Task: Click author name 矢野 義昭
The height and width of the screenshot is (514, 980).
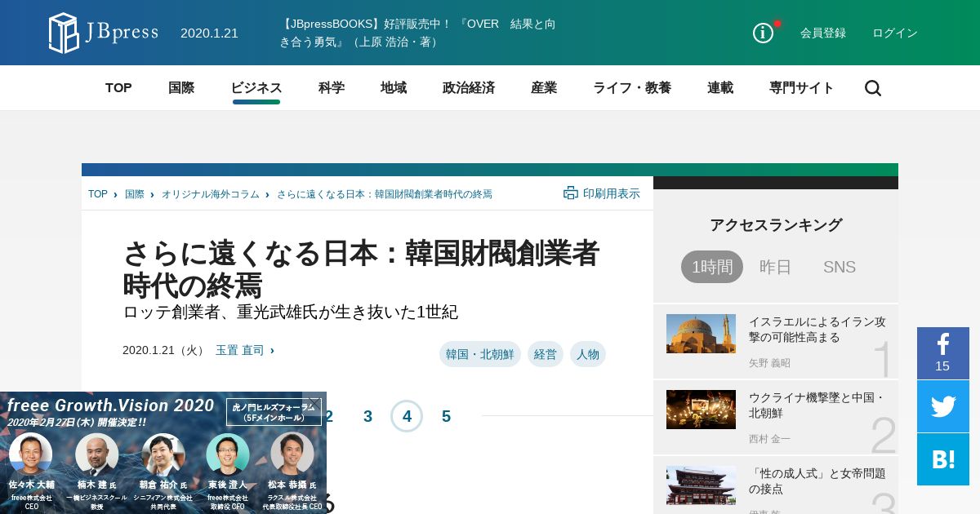Action: 769,363
